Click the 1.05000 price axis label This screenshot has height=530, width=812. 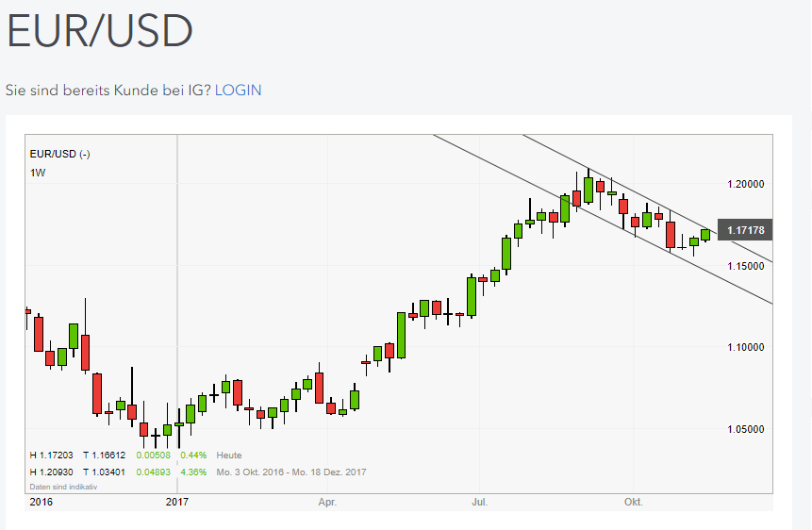pos(746,429)
